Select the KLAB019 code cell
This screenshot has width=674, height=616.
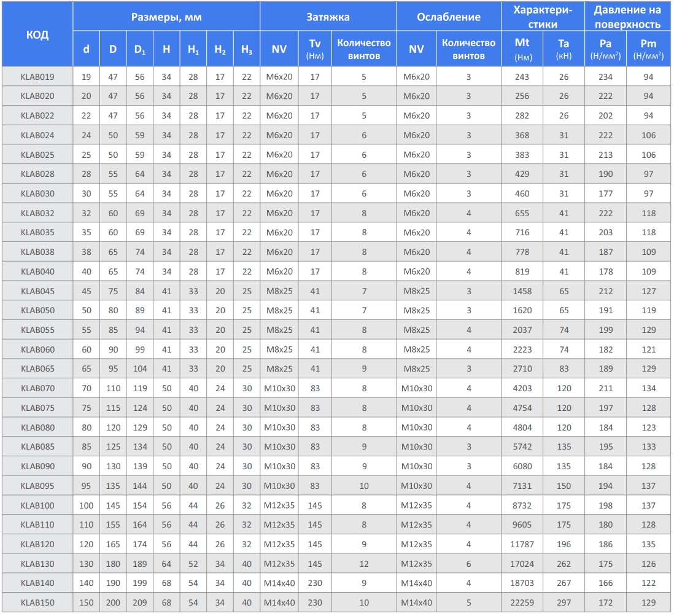(x=37, y=77)
